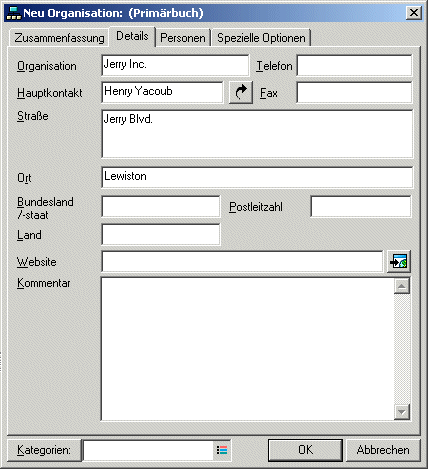Click into the Postleitzahl field

[x=361, y=207]
